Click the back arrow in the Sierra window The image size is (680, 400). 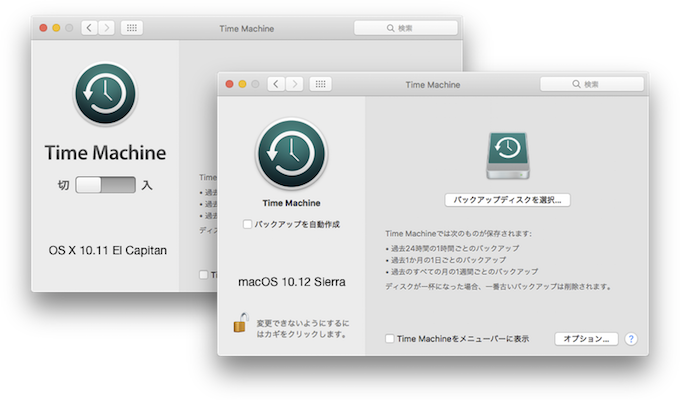click(276, 85)
